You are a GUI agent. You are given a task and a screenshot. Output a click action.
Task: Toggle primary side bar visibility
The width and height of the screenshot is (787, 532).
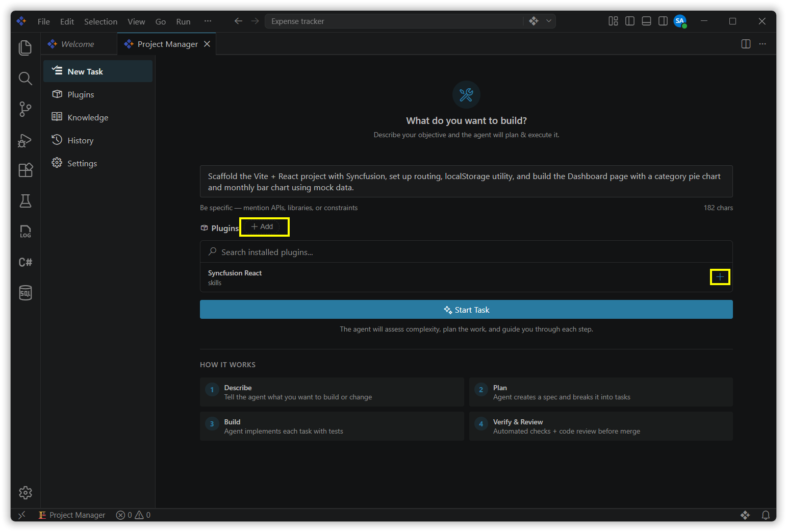click(630, 21)
